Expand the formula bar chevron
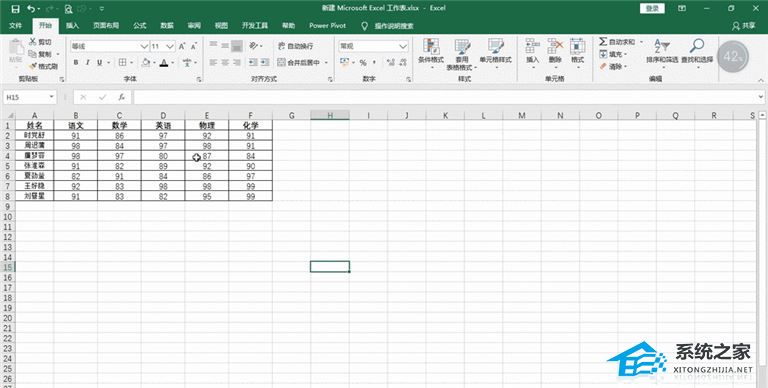 761,97
